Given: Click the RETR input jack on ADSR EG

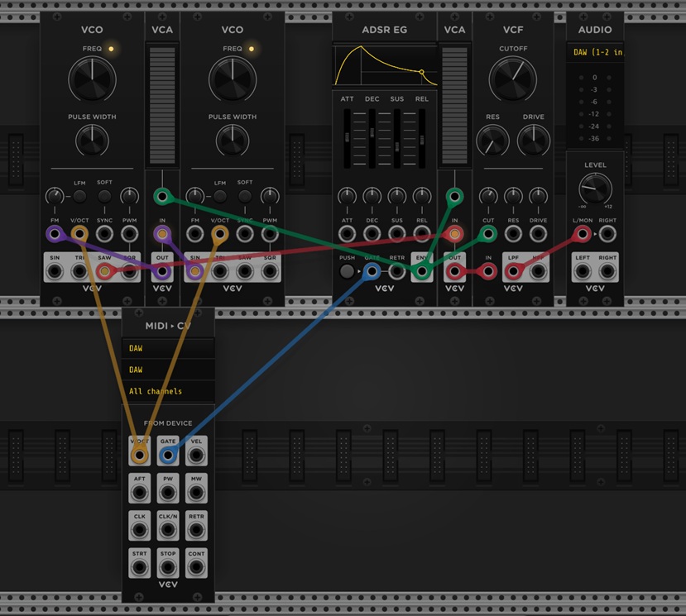Looking at the screenshot, I should coord(397,271).
